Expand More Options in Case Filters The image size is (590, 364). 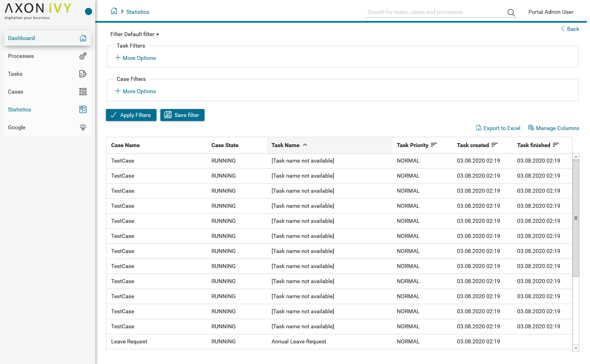point(135,91)
